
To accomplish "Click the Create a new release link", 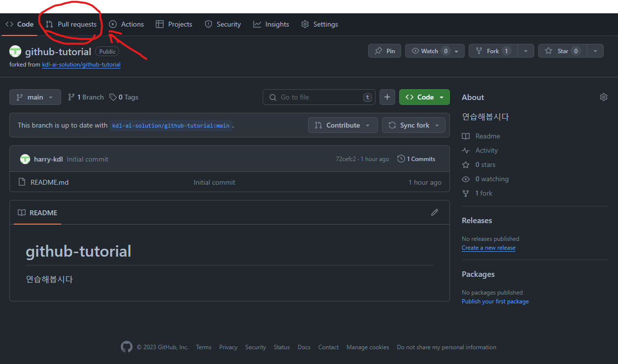I will 488,248.
